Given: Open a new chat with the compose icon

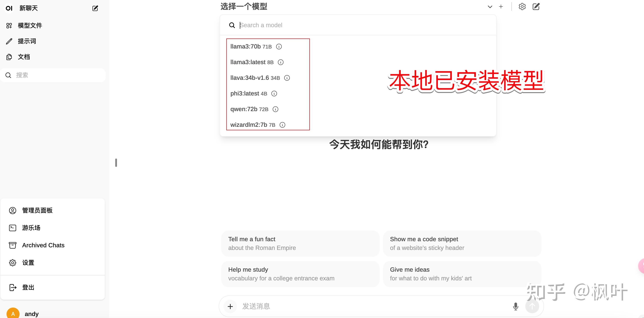Looking at the screenshot, I should coord(95,8).
